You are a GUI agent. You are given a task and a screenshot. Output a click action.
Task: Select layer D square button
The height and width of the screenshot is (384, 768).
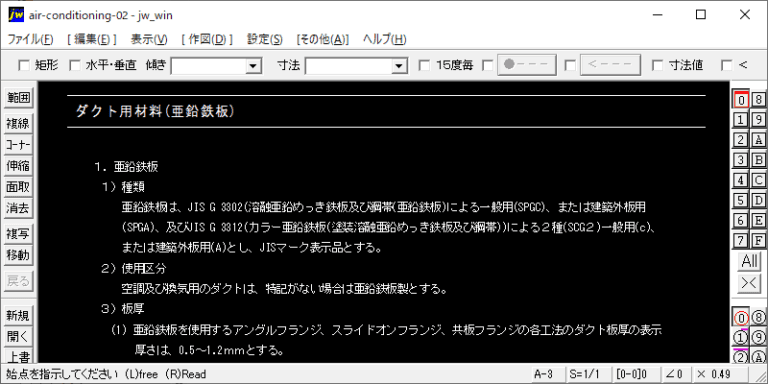pyautogui.click(x=759, y=200)
